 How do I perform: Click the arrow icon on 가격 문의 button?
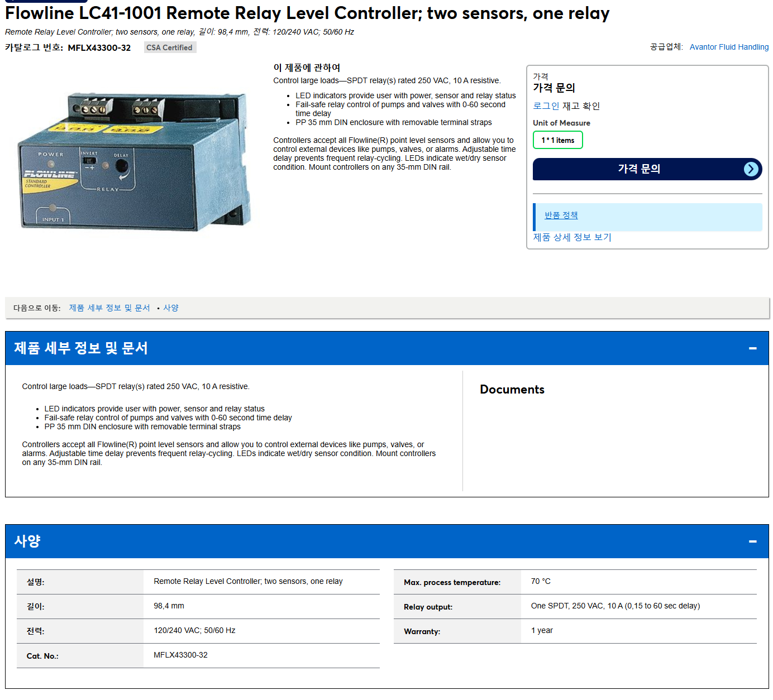(751, 169)
